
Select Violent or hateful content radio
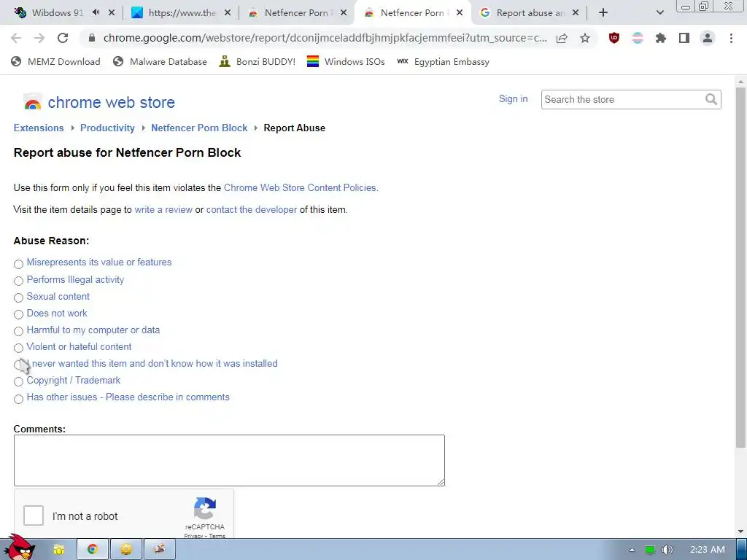tap(18, 348)
